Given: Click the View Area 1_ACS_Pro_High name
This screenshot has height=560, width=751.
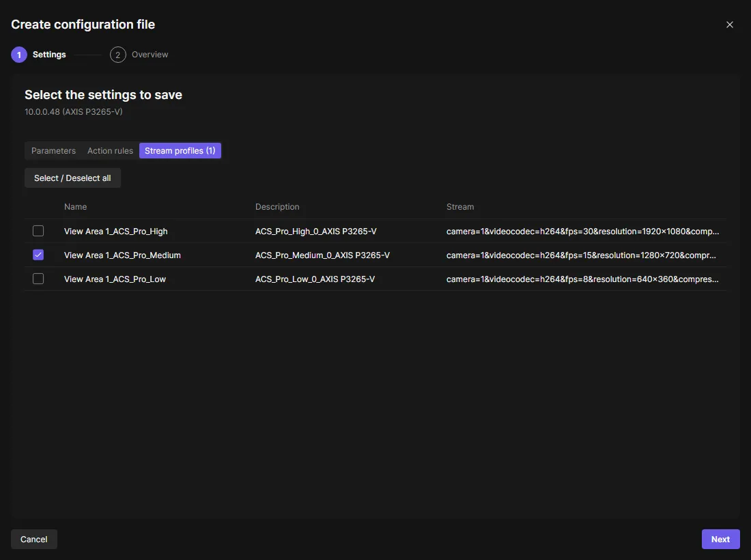Looking at the screenshot, I should (x=116, y=232).
